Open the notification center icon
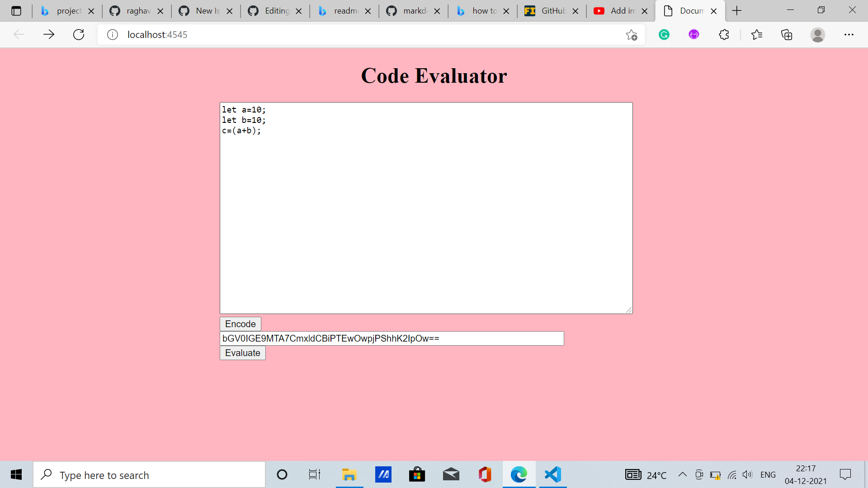This screenshot has width=868, height=488. [x=845, y=474]
